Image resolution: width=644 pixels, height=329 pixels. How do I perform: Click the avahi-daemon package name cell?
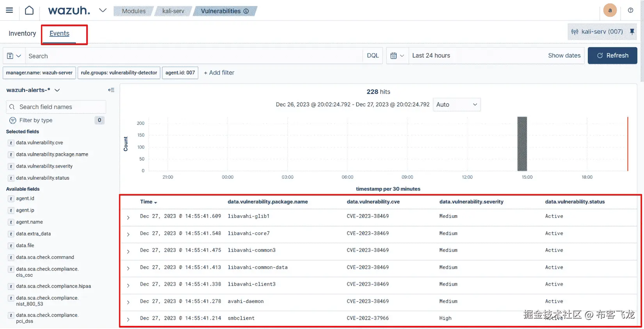[246, 301]
